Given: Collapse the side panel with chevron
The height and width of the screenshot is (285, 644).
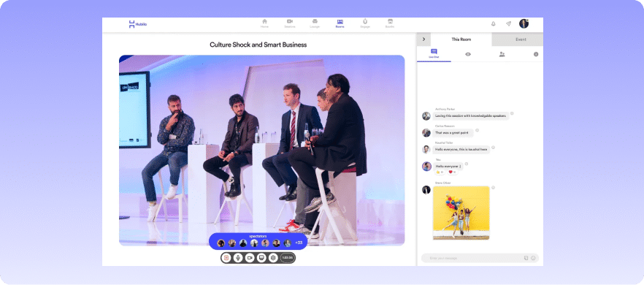Looking at the screenshot, I should pos(423,39).
